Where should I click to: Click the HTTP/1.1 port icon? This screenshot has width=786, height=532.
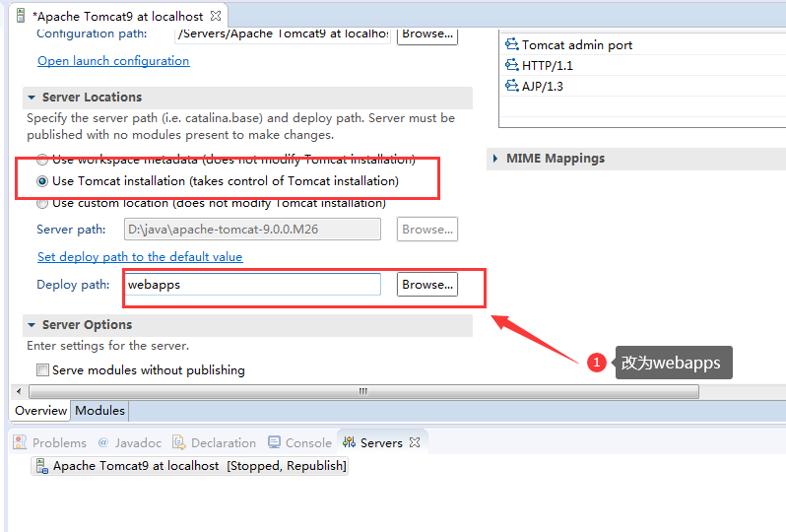[x=512, y=65]
